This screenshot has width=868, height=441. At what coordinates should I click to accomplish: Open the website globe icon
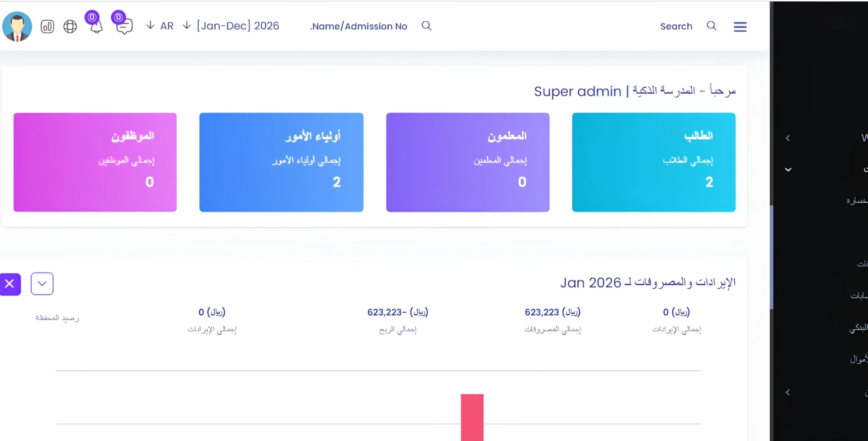[70, 27]
